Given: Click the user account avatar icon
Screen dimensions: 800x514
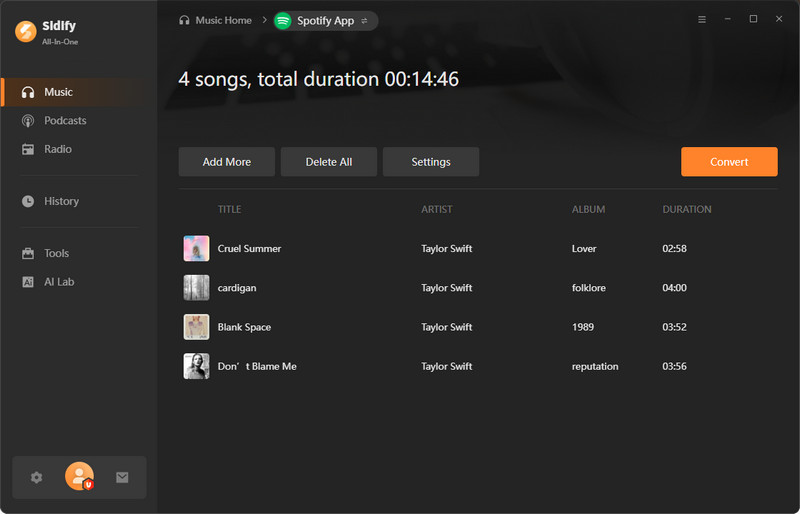Looking at the screenshot, I should coord(80,476).
